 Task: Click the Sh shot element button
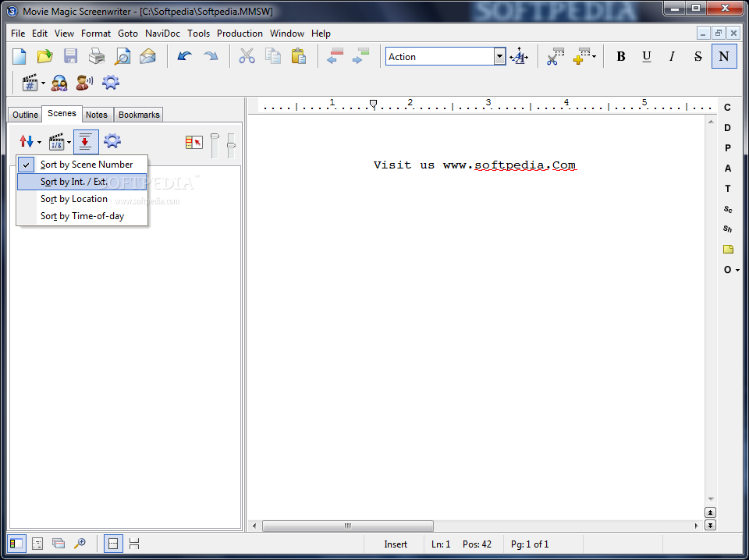(727, 229)
